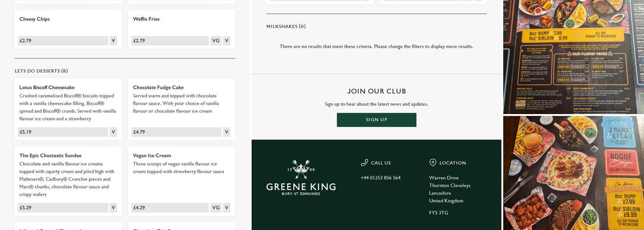Click the V badge on Epic Choctastic Sundae

pyautogui.click(x=113, y=207)
